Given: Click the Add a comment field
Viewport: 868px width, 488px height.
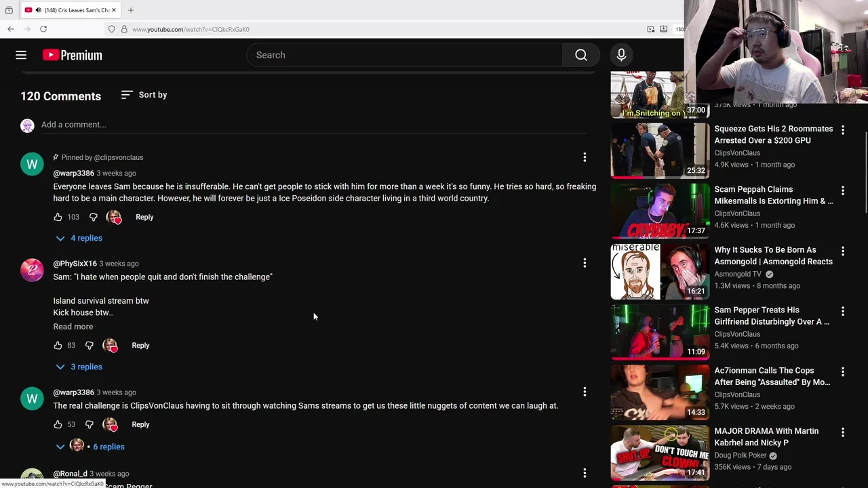Looking at the screenshot, I should [314, 125].
